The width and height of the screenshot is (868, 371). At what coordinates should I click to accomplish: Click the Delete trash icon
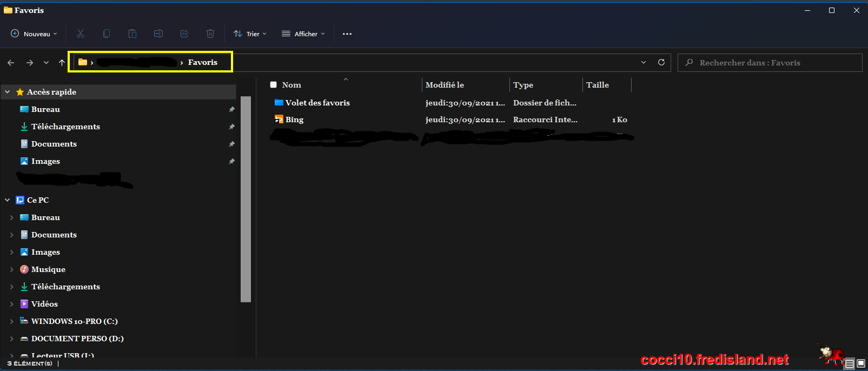point(210,34)
